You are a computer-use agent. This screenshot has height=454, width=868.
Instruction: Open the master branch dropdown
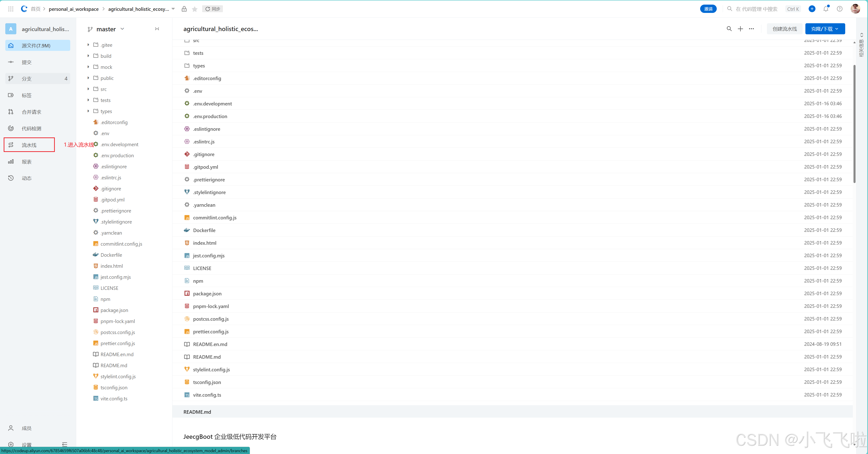point(106,29)
